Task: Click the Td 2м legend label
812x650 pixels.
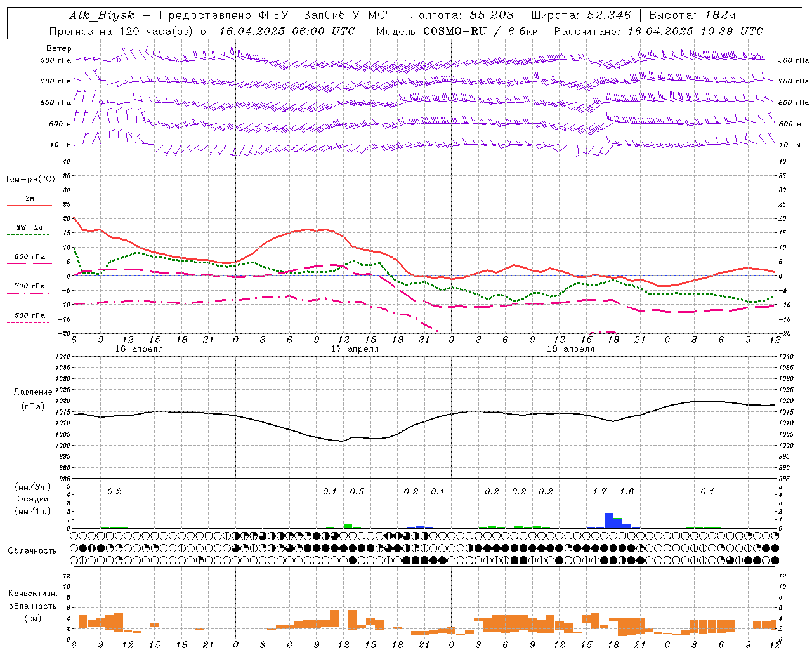Action: click(30, 227)
